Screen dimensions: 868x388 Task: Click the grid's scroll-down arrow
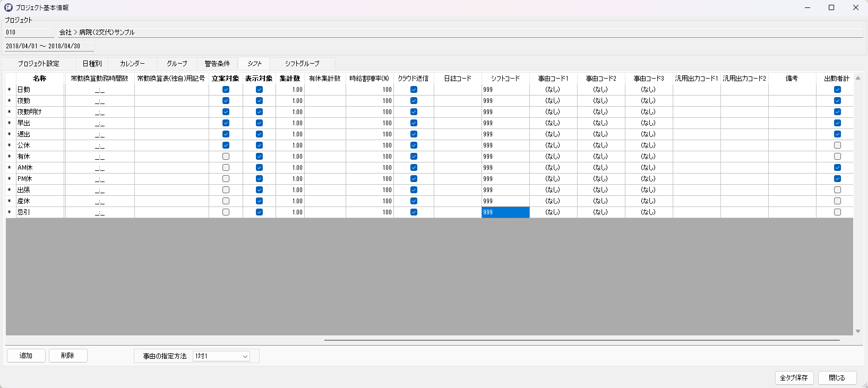[x=858, y=331]
